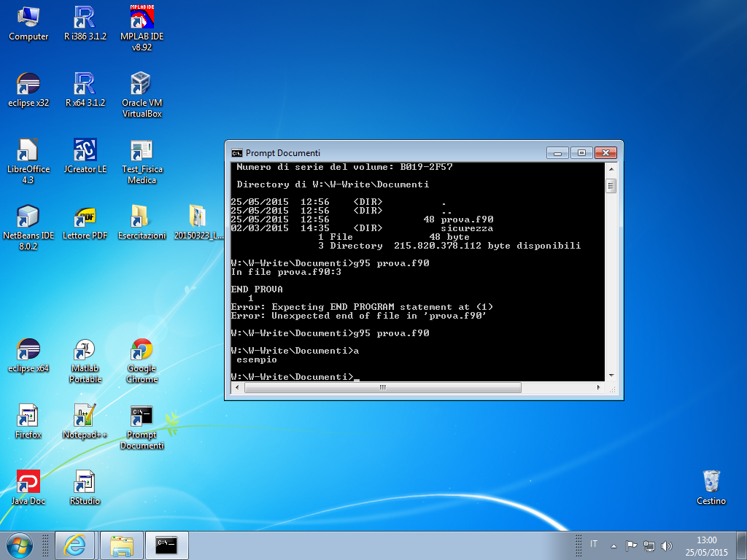Viewport: 747px width, 560px height.
Task: Select the Matlab Portable shortcut
Action: coord(85,350)
